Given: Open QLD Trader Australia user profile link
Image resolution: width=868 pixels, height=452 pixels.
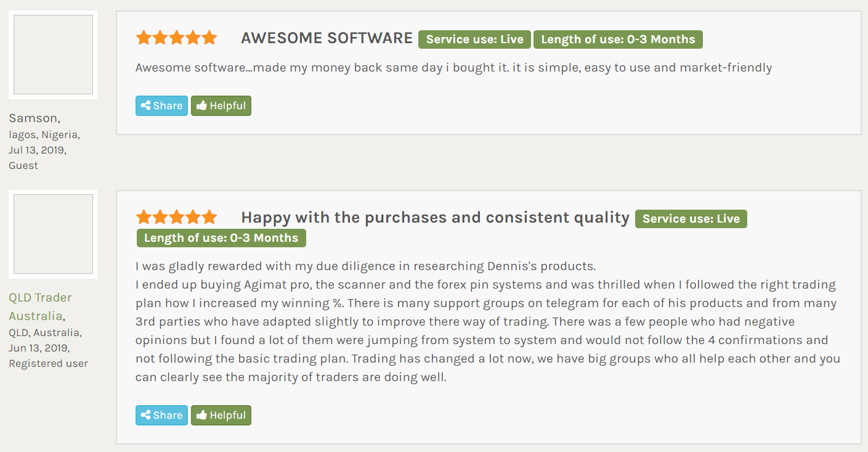Looking at the screenshot, I should pos(40,306).
